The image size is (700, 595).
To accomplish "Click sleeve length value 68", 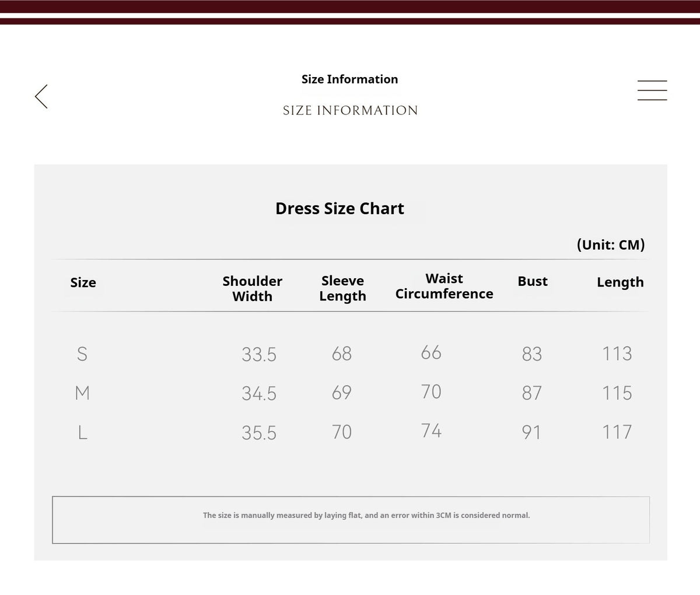I will (342, 353).
